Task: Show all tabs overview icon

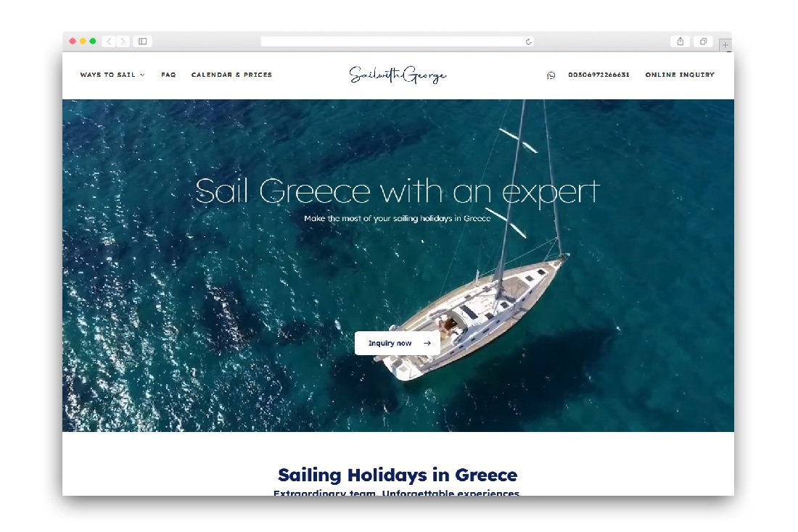Action: tap(704, 41)
